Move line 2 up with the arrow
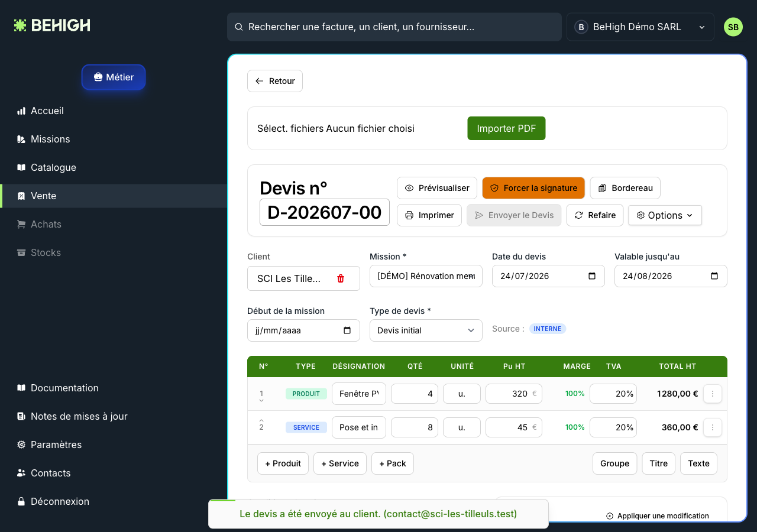Viewport: 757px width, 532px height. coord(261,420)
